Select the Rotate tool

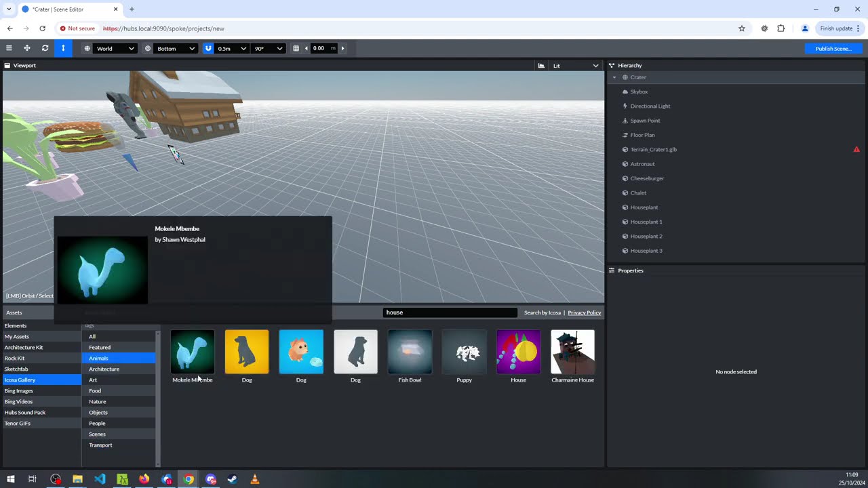coord(45,48)
